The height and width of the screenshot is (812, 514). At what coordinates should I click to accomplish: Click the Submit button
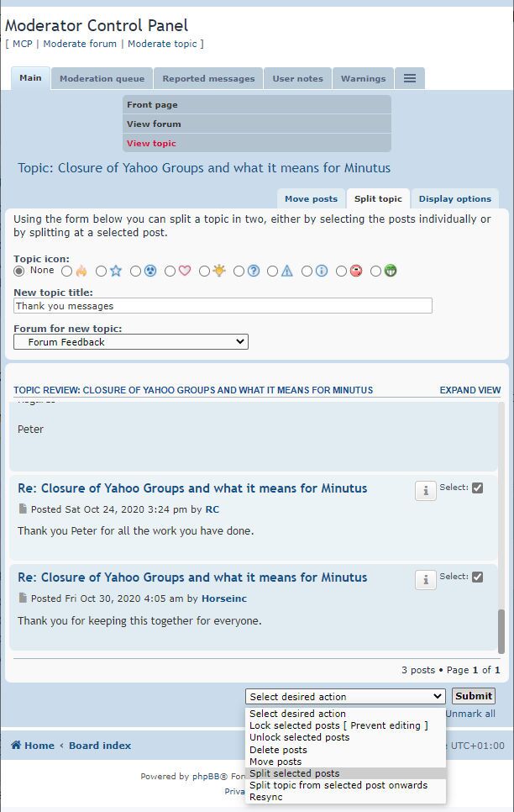(x=474, y=696)
